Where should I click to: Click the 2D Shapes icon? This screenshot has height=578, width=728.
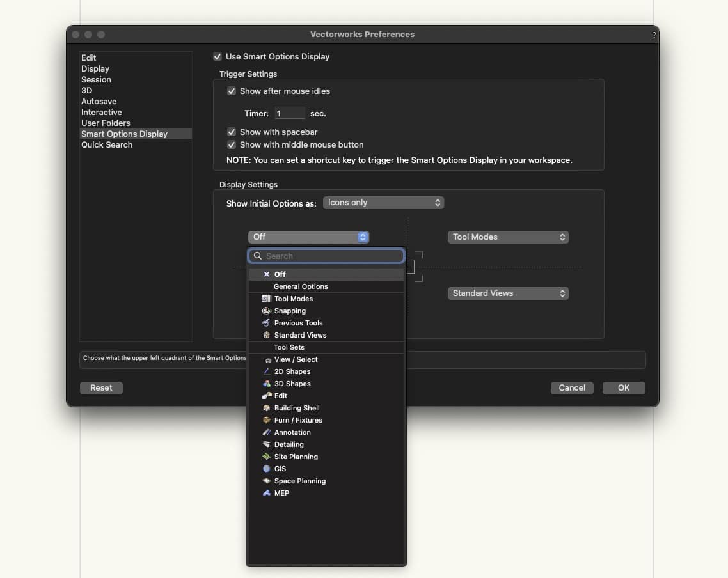point(267,371)
